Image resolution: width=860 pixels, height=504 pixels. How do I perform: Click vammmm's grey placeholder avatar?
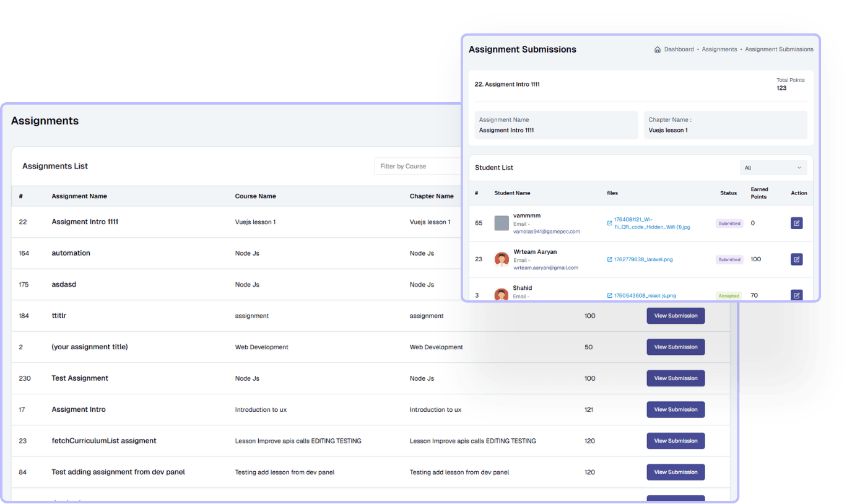pyautogui.click(x=502, y=223)
